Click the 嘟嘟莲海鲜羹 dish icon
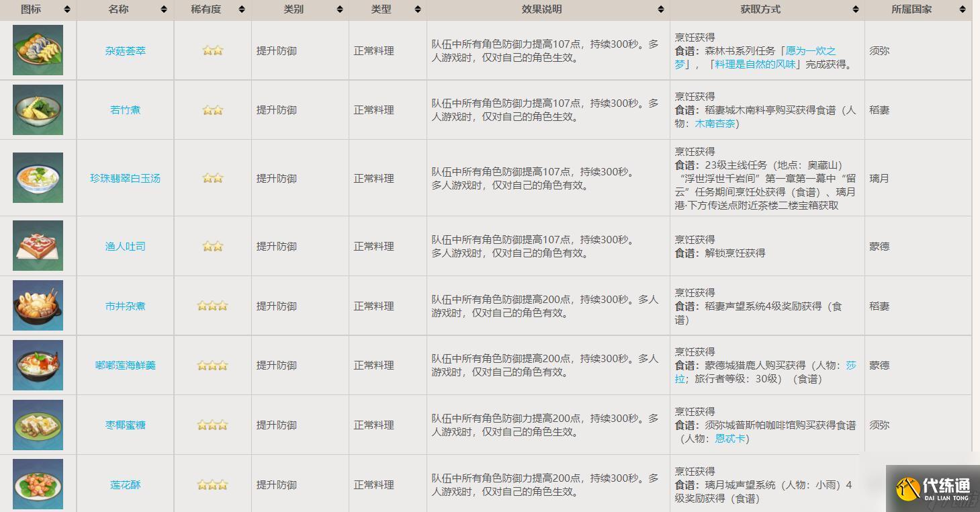This screenshot has height=512, width=980. 38,365
